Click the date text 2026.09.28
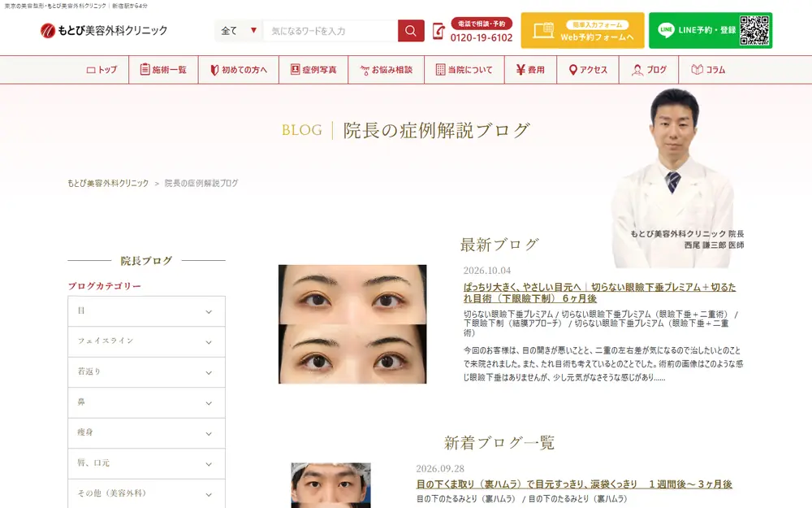 (x=440, y=469)
